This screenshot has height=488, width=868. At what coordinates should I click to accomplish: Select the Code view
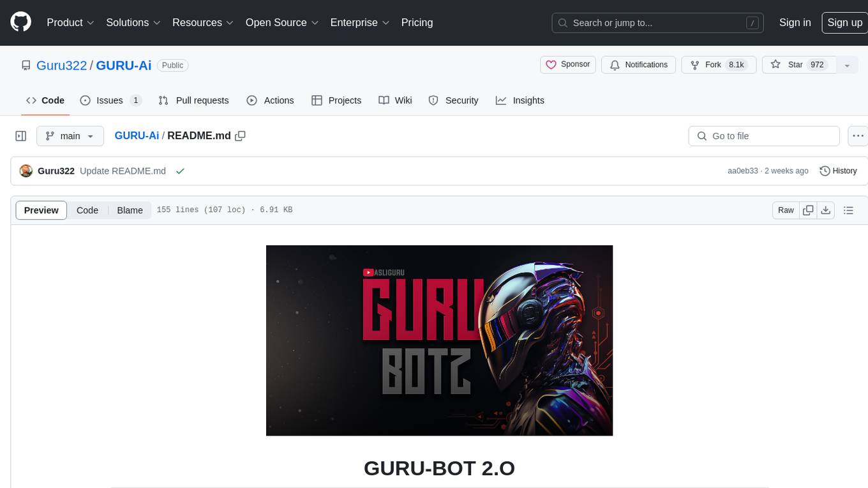coord(87,210)
